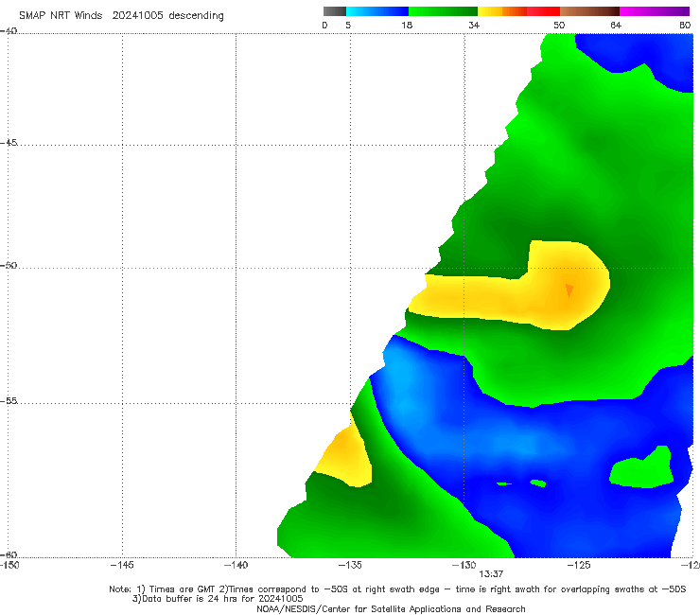700x615 pixels.
Task: Select the cyan-blue segment of the color bar
Action: coord(377,11)
